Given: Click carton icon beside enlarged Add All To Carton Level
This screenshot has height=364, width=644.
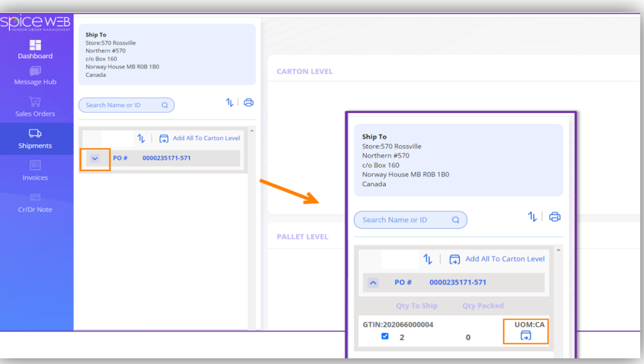Looking at the screenshot, I should tap(455, 260).
